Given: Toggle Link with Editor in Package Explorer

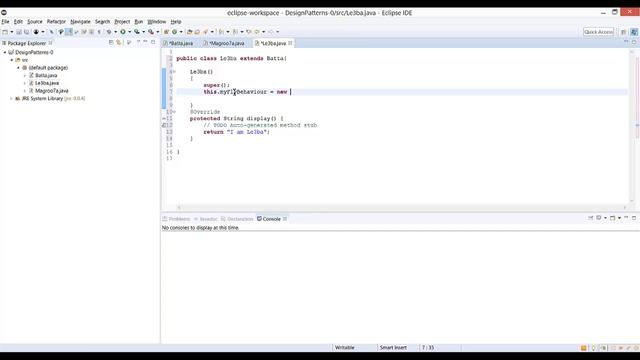Looking at the screenshot, I should pos(119,42).
